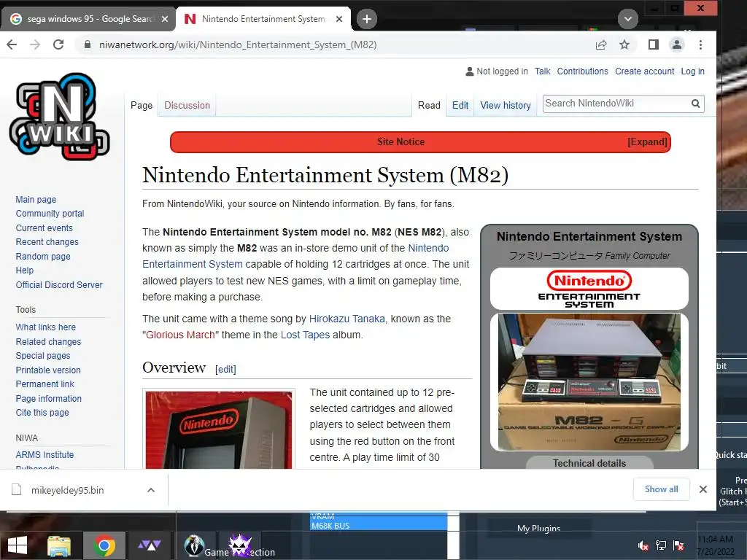This screenshot has width=747, height=560.
Task: Close the Nintendo Entertainment System tab
Action: click(339, 19)
